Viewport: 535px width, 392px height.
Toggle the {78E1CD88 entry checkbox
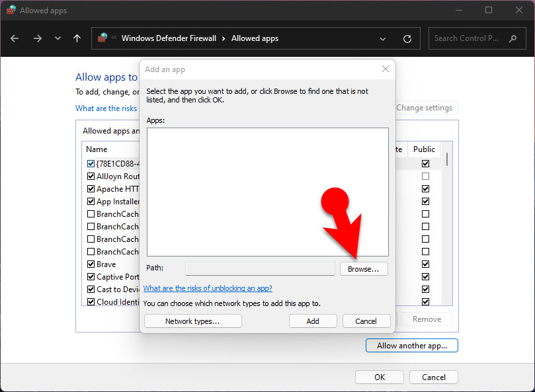coord(91,164)
